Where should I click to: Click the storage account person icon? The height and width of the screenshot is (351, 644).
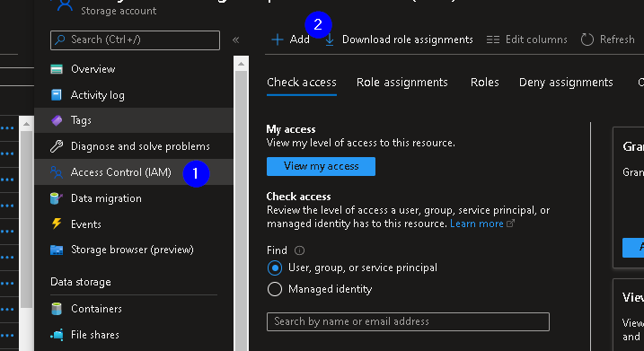[x=65, y=6]
